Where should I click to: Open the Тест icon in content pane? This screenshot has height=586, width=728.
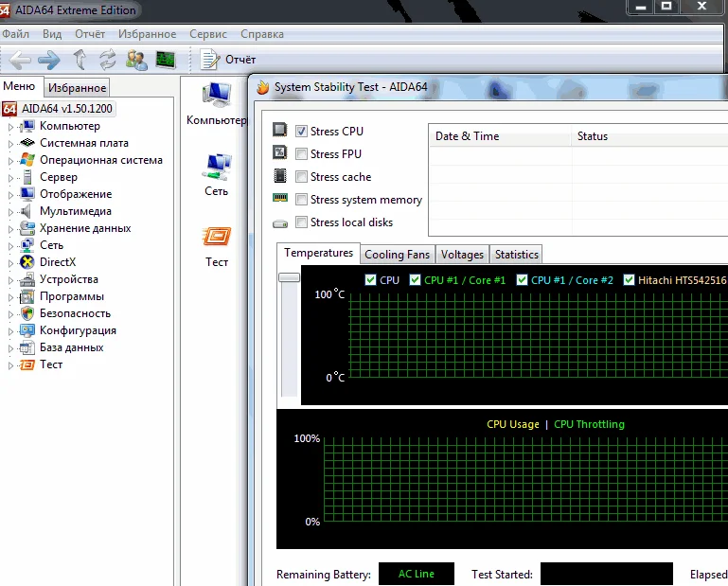217,237
